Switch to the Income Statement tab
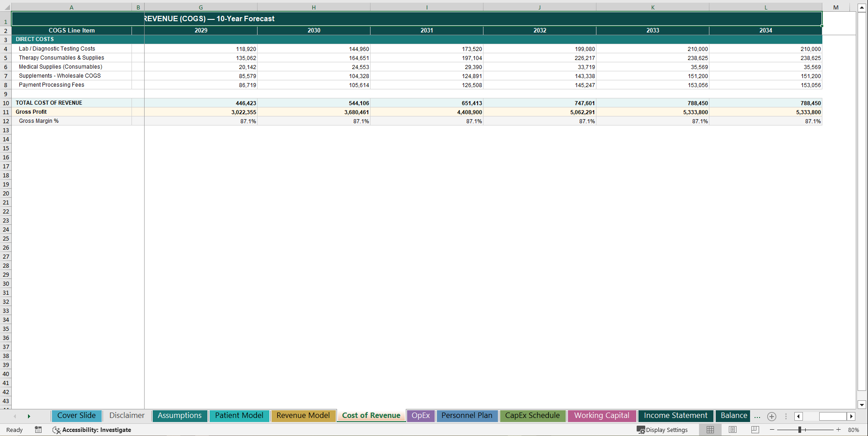The width and height of the screenshot is (868, 436). pyautogui.click(x=675, y=416)
